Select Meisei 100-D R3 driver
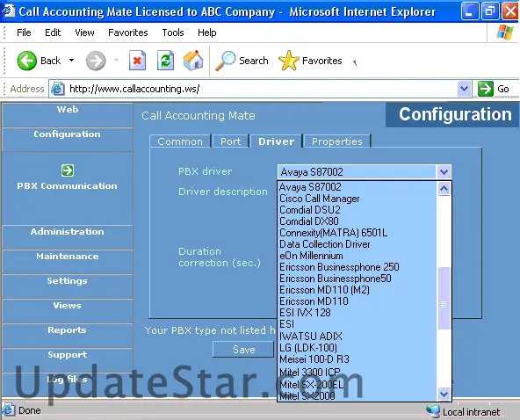The image size is (520, 420). pyautogui.click(x=357, y=359)
